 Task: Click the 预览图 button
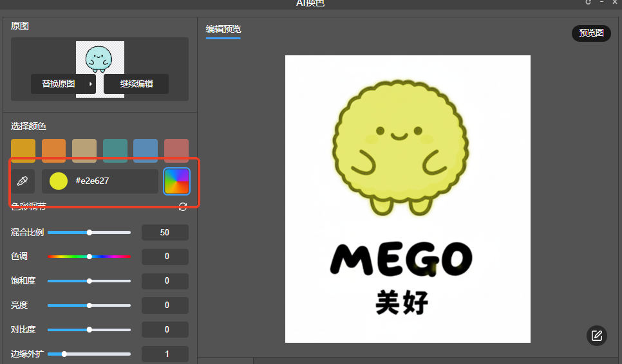tap(591, 33)
